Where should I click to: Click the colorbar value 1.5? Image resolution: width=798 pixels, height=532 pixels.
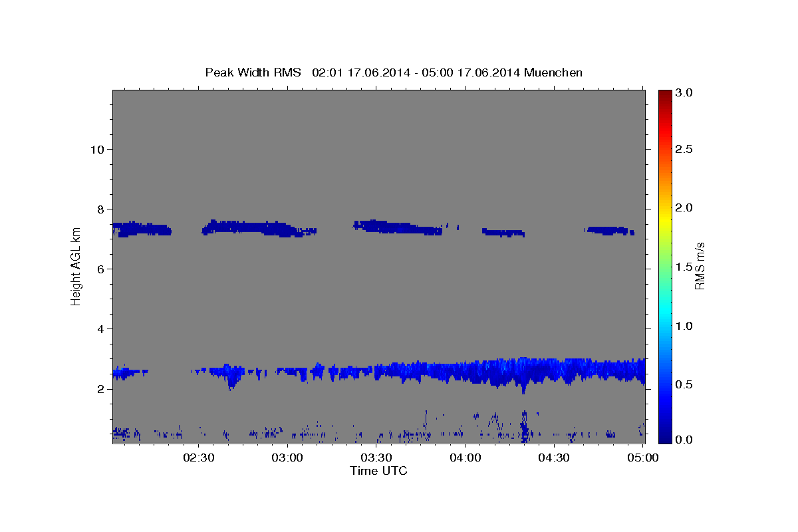[x=684, y=267]
